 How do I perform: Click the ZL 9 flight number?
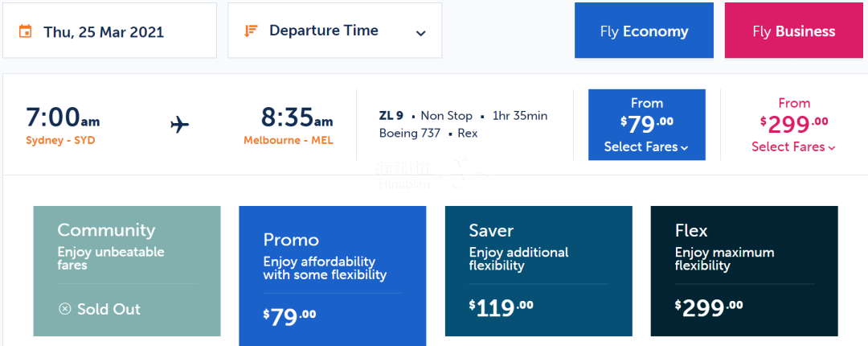click(391, 116)
